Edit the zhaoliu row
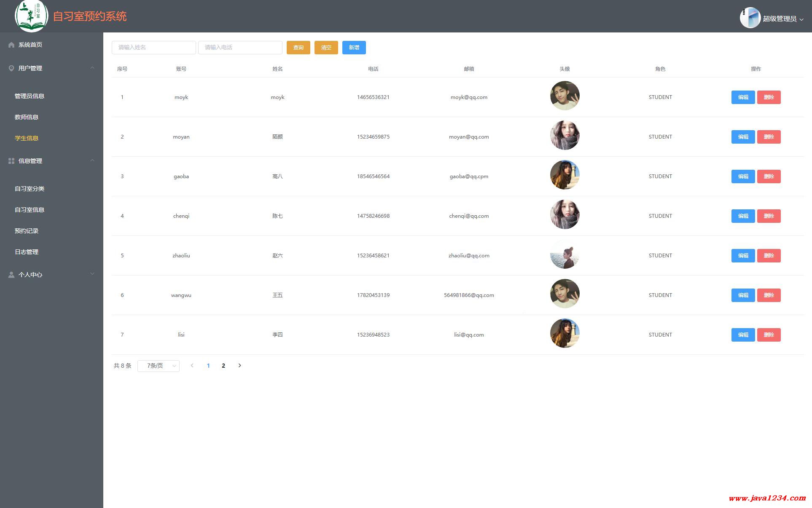The height and width of the screenshot is (508, 812). click(743, 256)
